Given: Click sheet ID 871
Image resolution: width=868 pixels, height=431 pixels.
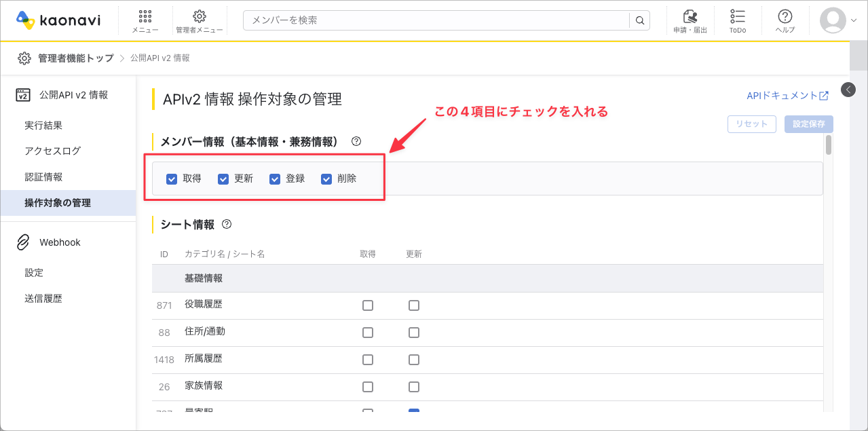Looking at the screenshot, I should [x=164, y=305].
